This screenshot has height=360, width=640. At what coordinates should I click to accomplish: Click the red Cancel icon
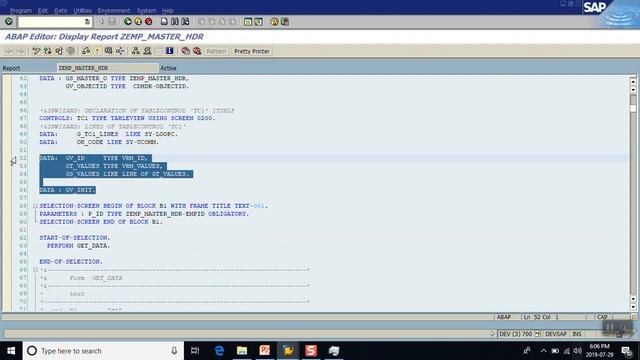pos(149,22)
